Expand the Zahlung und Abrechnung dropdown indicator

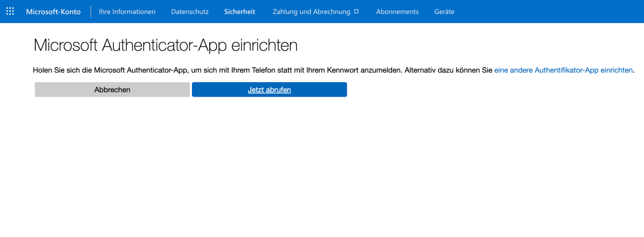(x=356, y=11)
